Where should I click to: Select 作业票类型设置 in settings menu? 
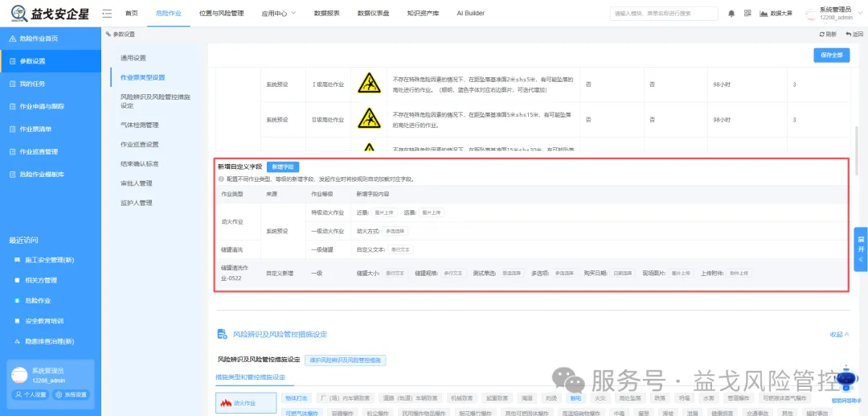(143, 77)
